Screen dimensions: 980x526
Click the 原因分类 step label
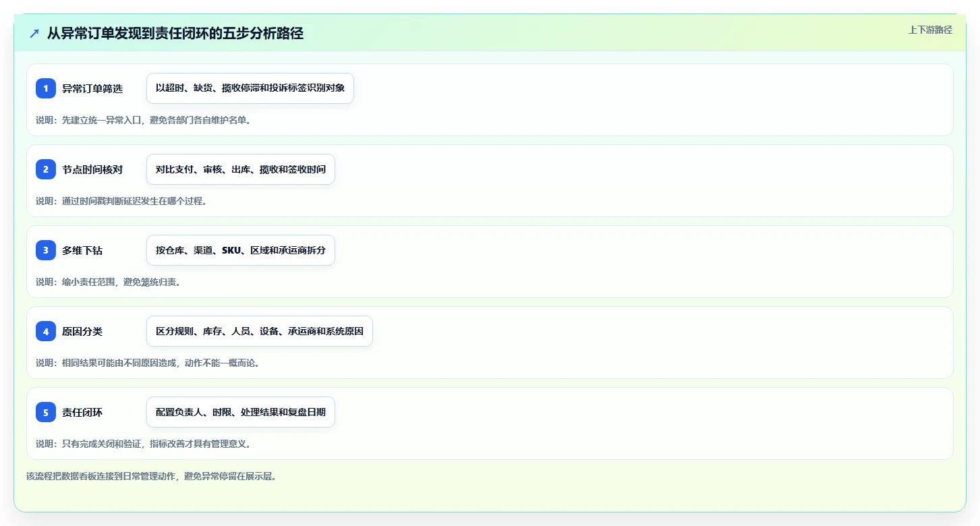point(82,331)
